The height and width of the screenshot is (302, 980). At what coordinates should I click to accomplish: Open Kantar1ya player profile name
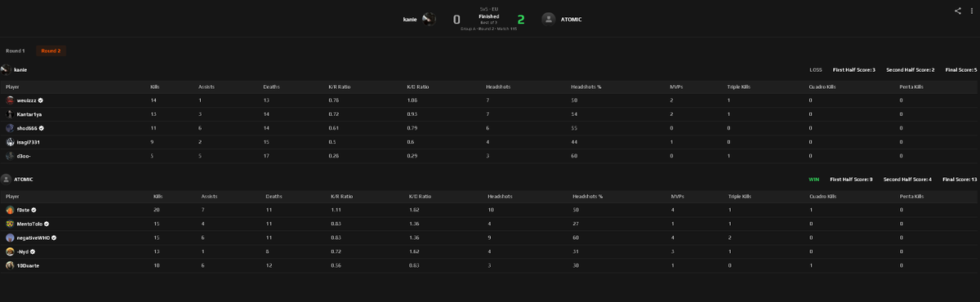29,114
